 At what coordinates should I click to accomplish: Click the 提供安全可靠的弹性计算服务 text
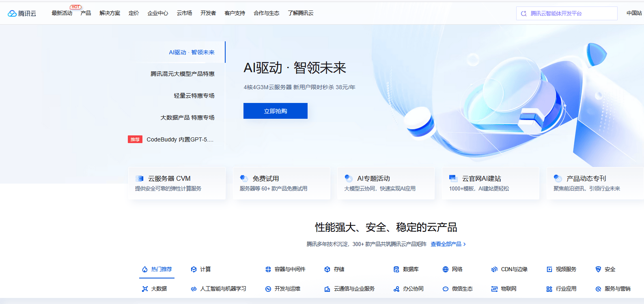(168, 188)
